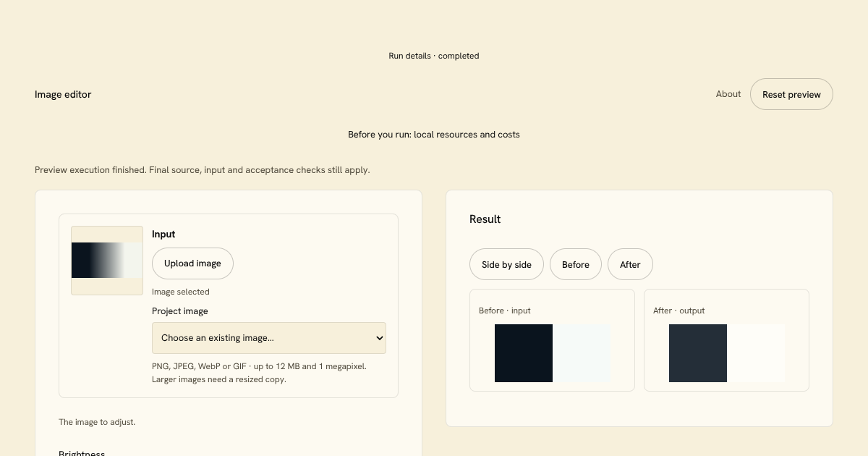Click the 'Preview execution finished' status message
The width and height of the screenshot is (868, 456).
pyautogui.click(x=203, y=170)
